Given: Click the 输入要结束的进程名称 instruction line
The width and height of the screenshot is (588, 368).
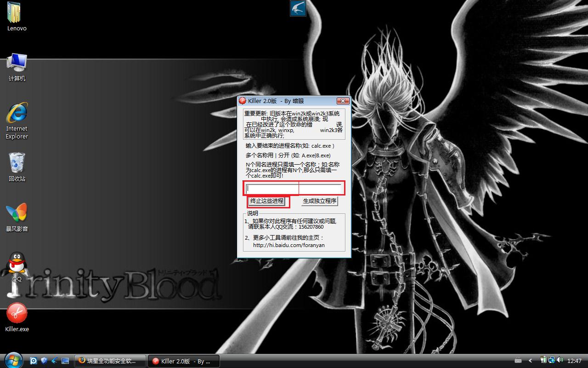Looking at the screenshot, I should (x=290, y=146).
